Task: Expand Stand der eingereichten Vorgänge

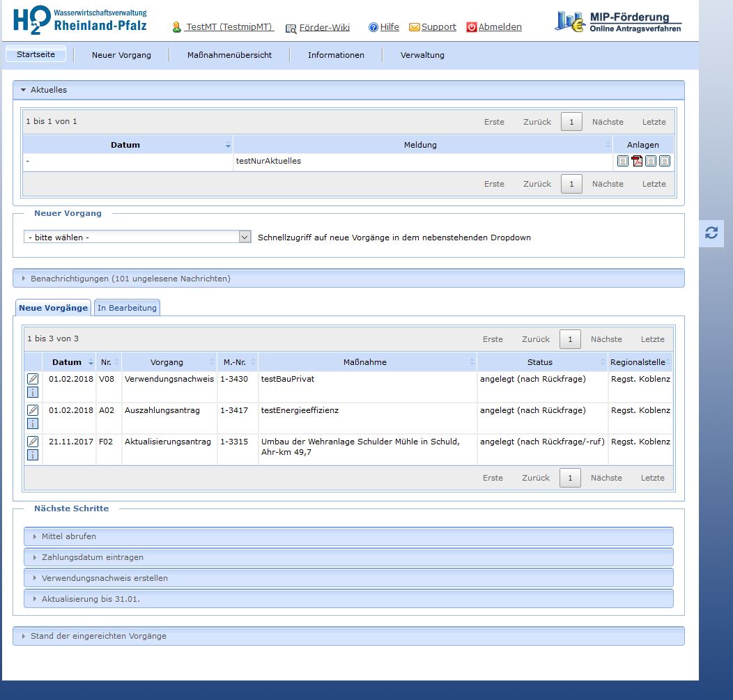Action: (x=348, y=636)
